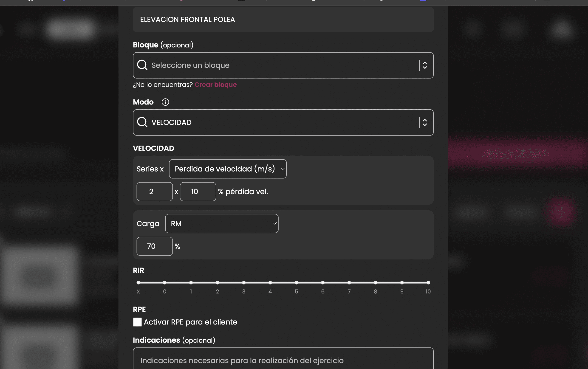
Task: Click the load percent field showing 70
Action: click(x=155, y=246)
